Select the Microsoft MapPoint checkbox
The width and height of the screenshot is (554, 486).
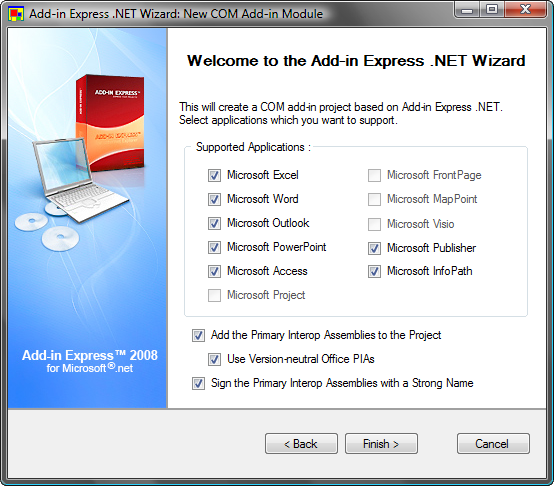374,199
